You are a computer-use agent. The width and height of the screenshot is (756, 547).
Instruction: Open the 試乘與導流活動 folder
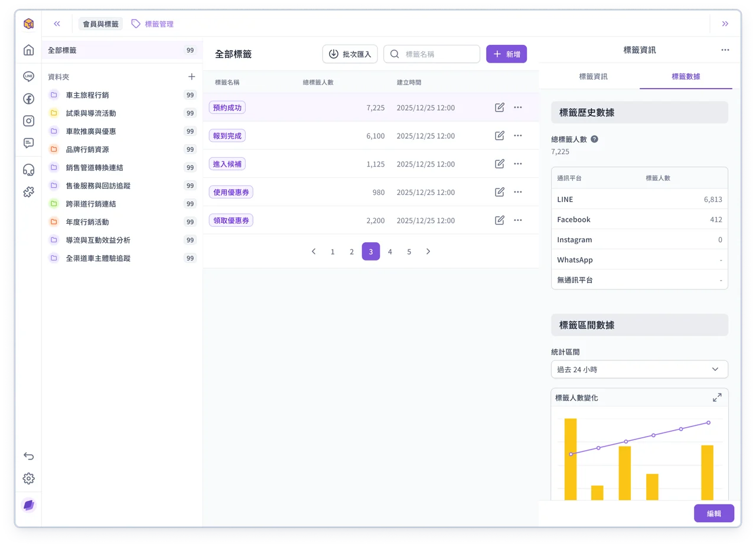[122, 113]
